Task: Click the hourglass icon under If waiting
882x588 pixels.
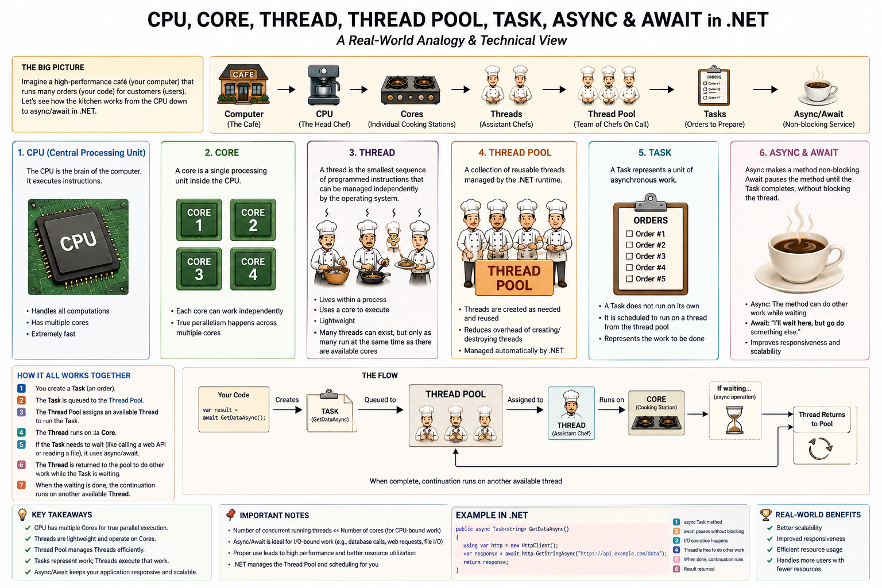Action: click(734, 420)
